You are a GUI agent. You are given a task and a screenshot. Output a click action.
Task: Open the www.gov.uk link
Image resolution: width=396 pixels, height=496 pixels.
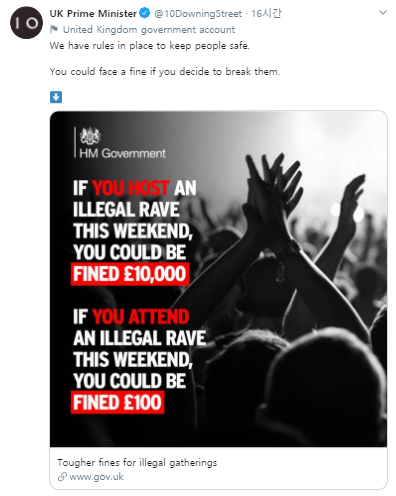coord(96,477)
